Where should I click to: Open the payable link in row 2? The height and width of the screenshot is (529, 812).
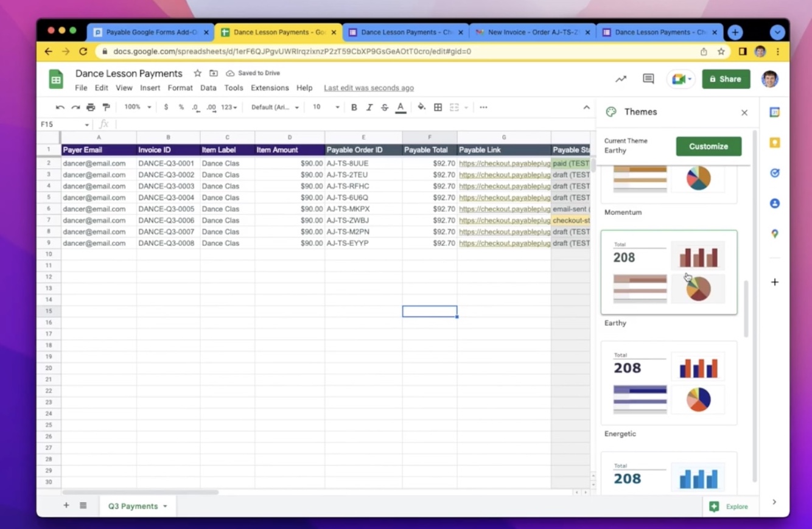pyautogui.click(x=504, y=163)
